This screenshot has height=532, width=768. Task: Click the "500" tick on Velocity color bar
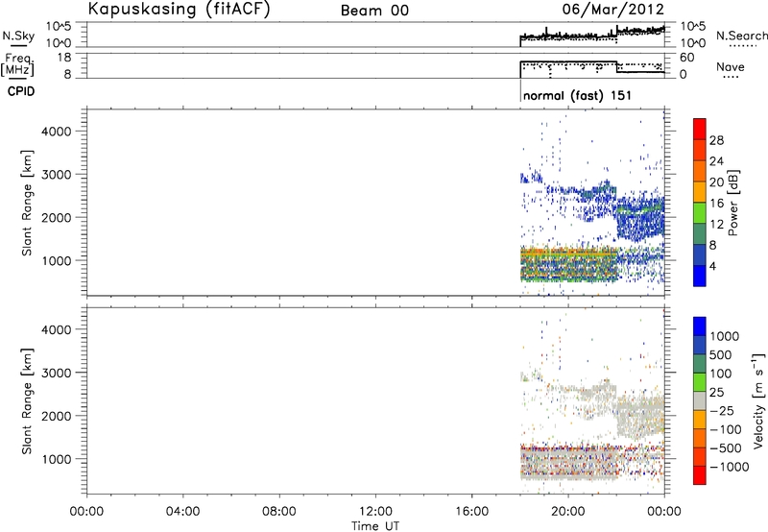point(719,354)
